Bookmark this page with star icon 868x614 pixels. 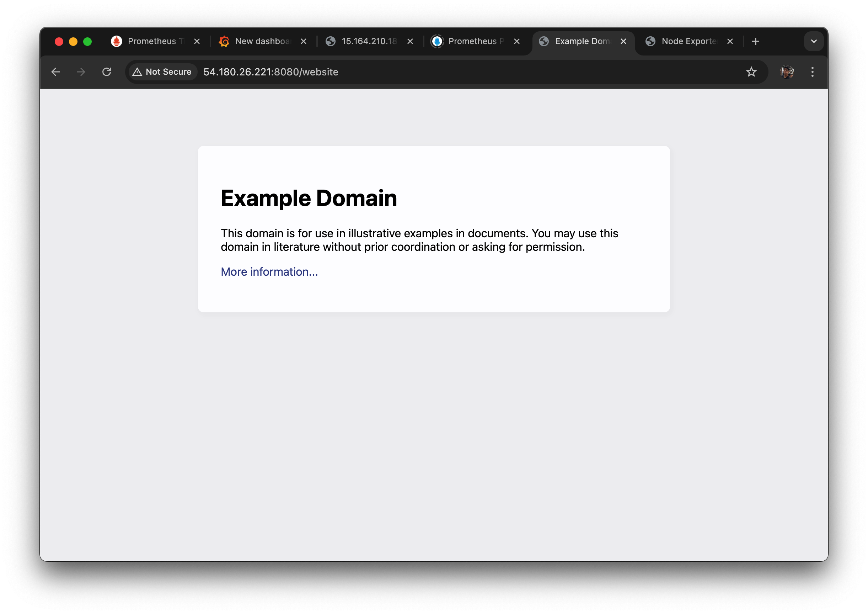tap(751, 72)
